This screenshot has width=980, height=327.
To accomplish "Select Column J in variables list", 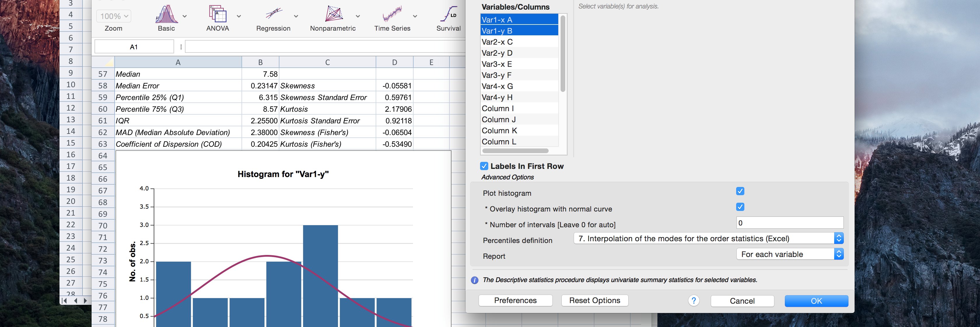I will tap(519, 120).
